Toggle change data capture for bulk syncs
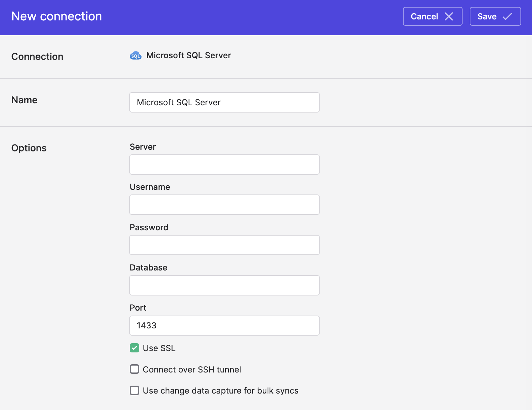Viewport: 532px width, 410px height. coord(134,391)
